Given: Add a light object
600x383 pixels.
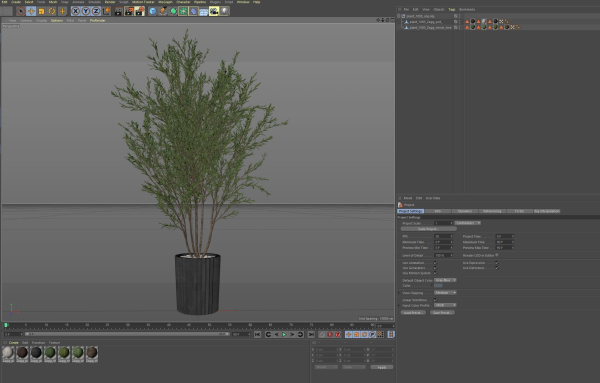Looking at the screenshot, I should pos(224,11).
